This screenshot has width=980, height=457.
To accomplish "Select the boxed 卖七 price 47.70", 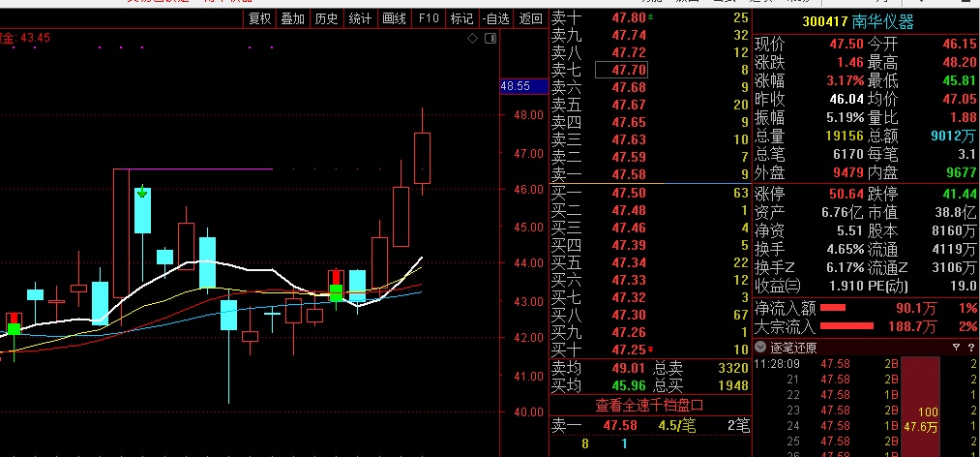I will coord(621,70).
